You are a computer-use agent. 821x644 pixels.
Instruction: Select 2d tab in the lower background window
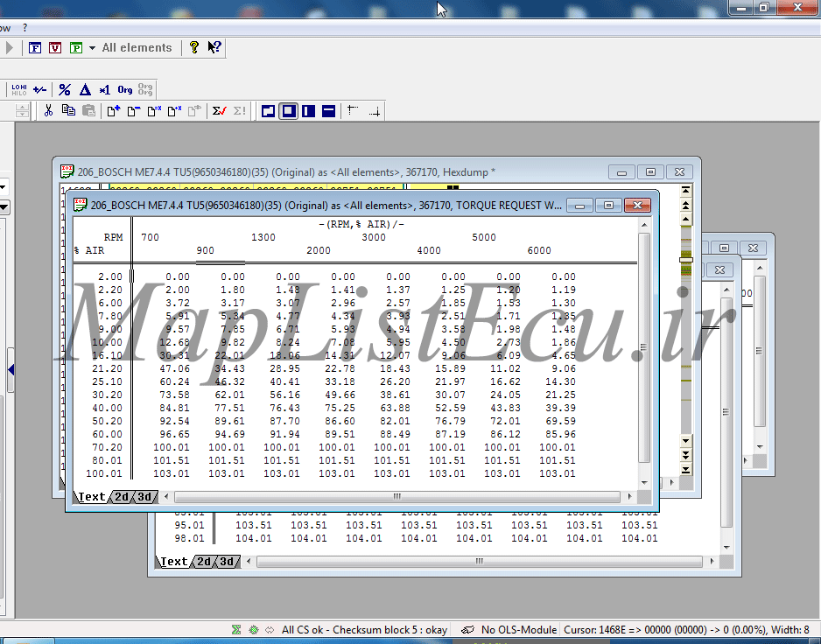(204, 562)
